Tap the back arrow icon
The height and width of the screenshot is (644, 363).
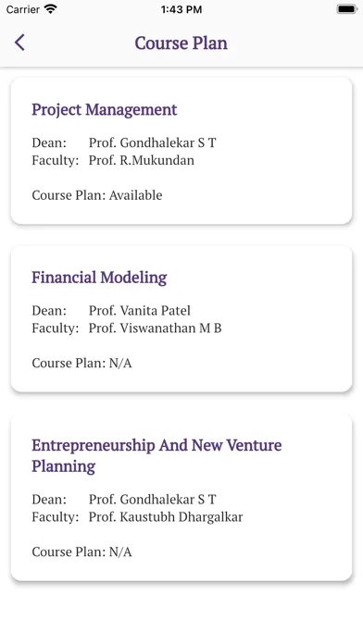pos(19,43)
